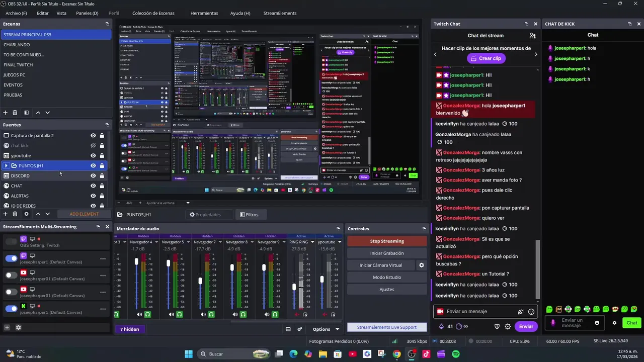Open Navegador 8 channel dropdown
The image size is (644, 362).
[252, 242]
